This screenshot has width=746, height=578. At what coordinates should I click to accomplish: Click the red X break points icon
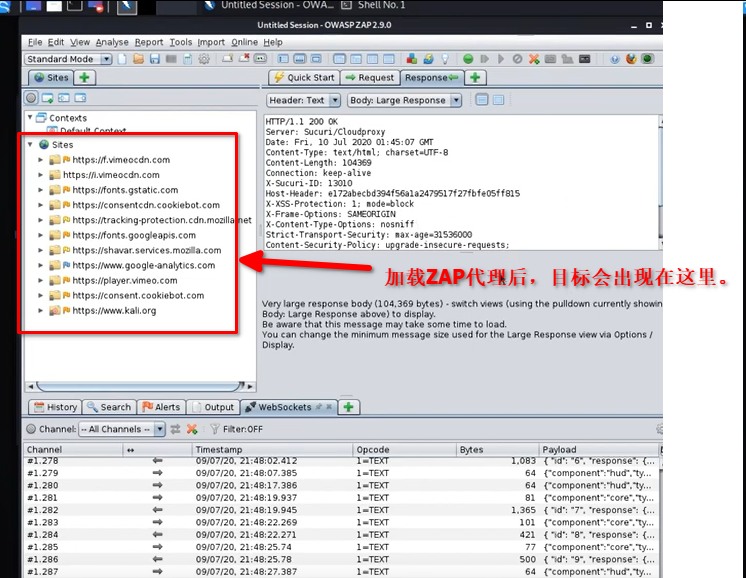tap(535, 59)
